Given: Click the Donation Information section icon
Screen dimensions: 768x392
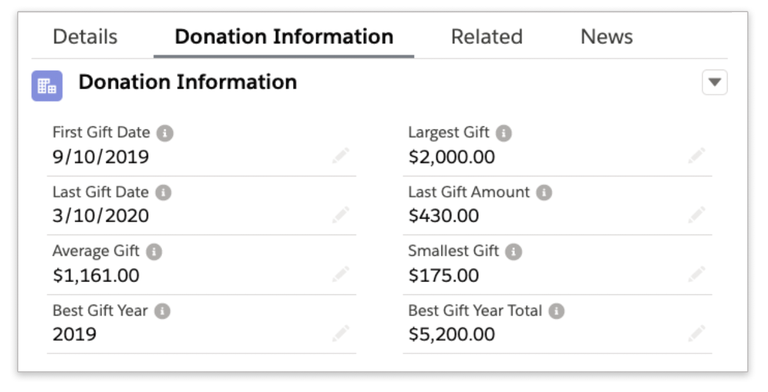Looking at the screenshot, I should click(x=47, y=86).
